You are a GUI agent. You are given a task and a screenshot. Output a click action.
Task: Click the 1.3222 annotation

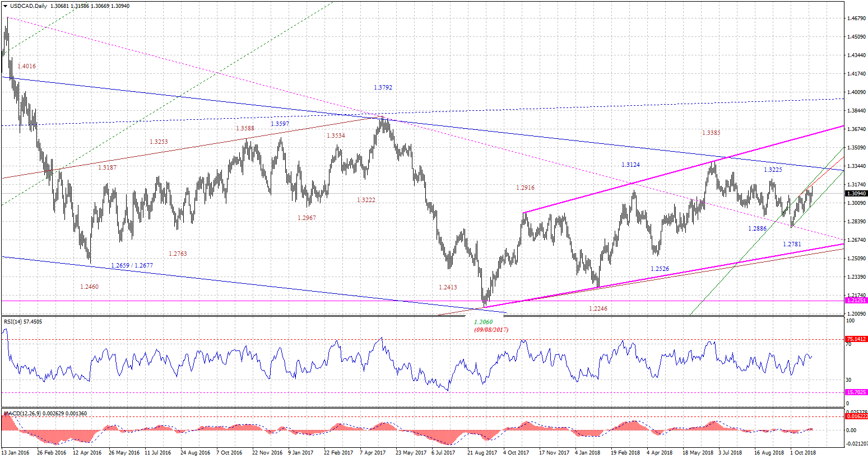click(366, 200)
